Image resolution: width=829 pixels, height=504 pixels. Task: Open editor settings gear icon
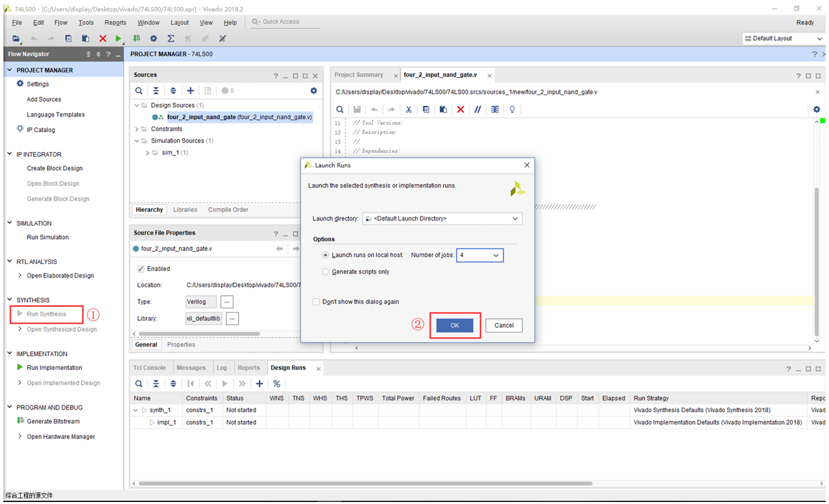click(816, 109)
